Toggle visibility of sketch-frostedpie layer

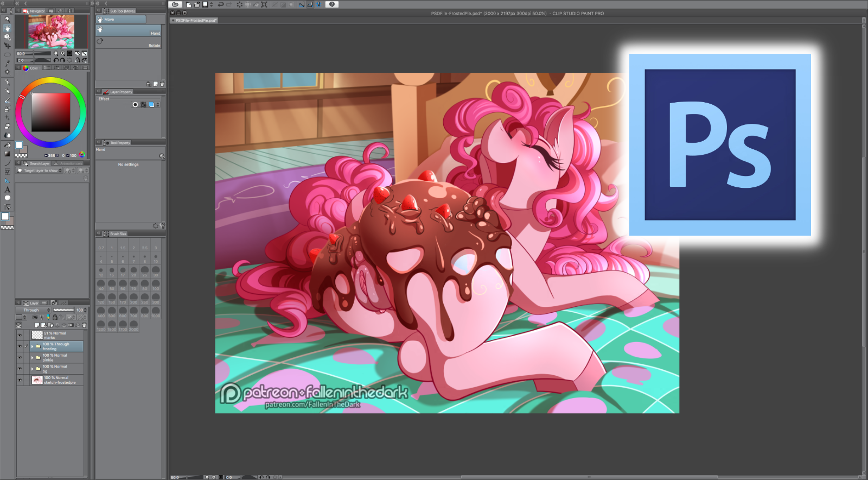point(20,380)
